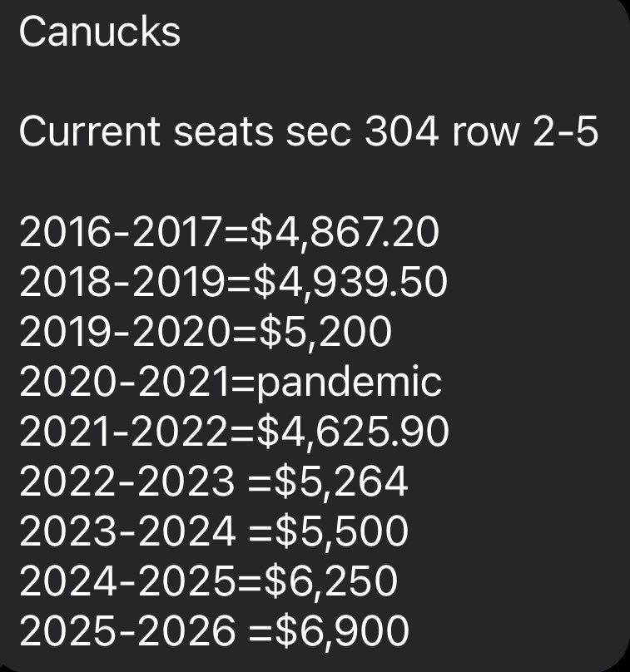The width and height of the screenshot is (630, 672).
Task: Click the $4,939.50 amount
Action: coord(350,283)
